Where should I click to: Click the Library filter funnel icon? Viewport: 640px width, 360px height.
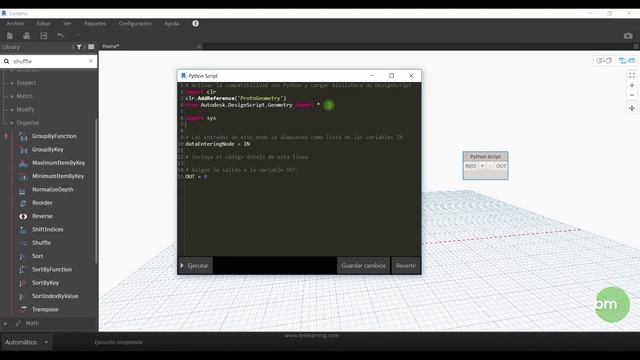click(x=79, y=47)
